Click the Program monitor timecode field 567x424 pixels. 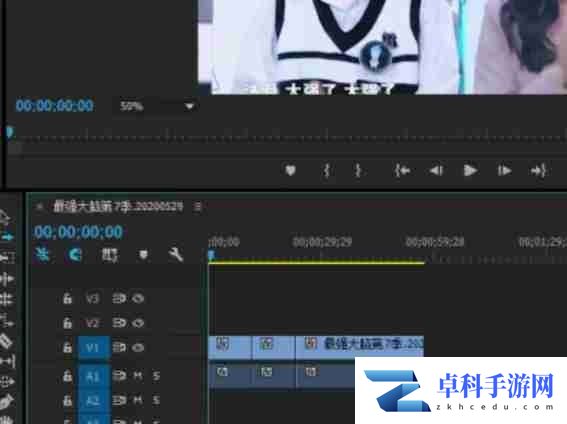click(x=54, y=106)
